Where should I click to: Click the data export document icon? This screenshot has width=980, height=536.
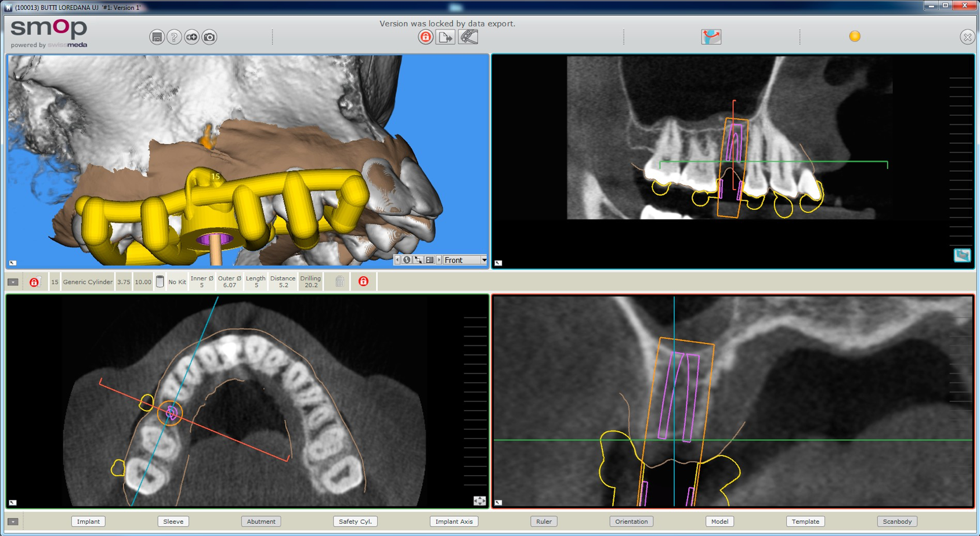[x=446, y=37]
